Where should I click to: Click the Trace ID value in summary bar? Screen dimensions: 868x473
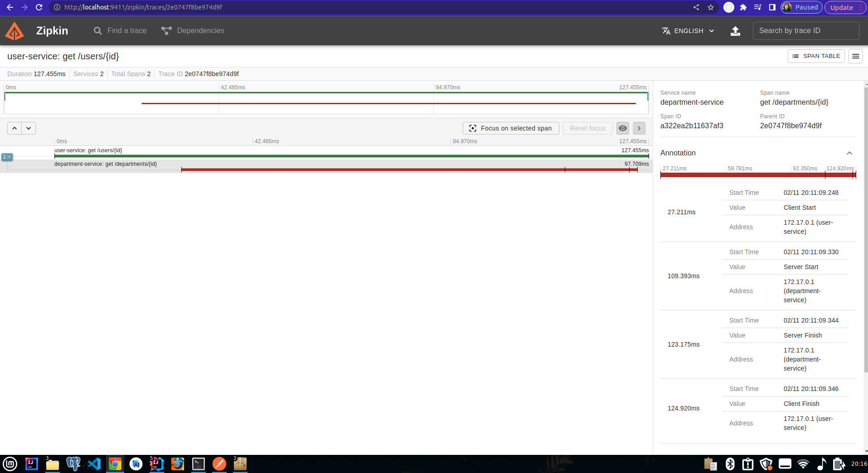[x=212, y=74]
